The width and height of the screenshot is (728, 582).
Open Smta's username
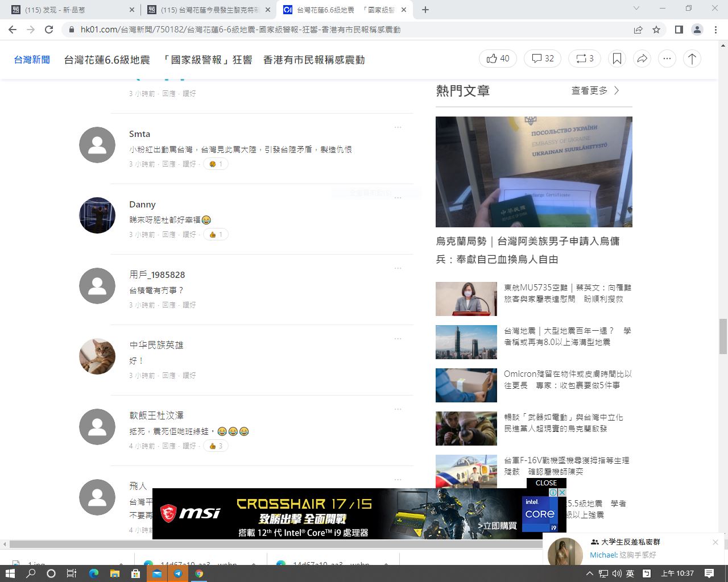pos(139,134)
